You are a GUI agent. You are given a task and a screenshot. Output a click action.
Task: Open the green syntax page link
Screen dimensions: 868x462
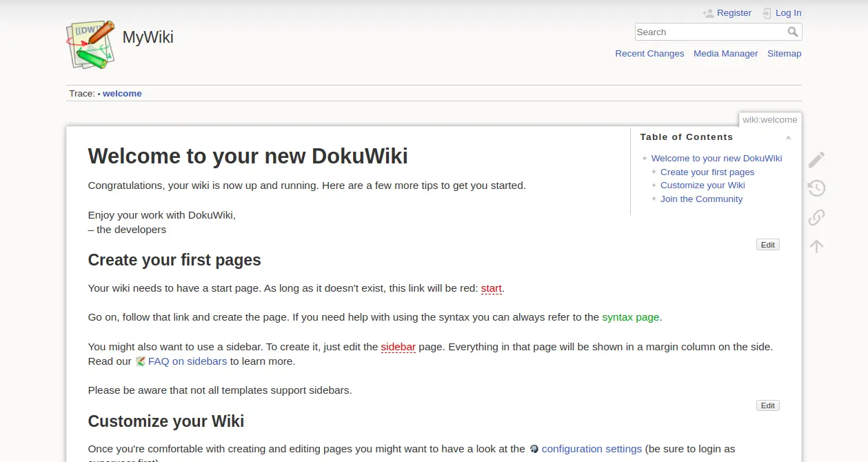coord(630,317)
